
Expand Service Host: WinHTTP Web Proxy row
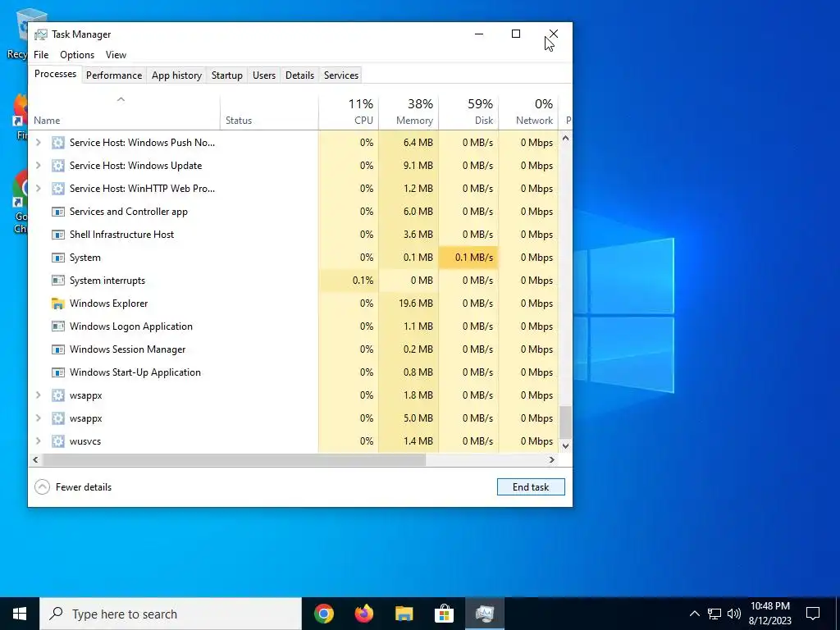coord(38,189)
